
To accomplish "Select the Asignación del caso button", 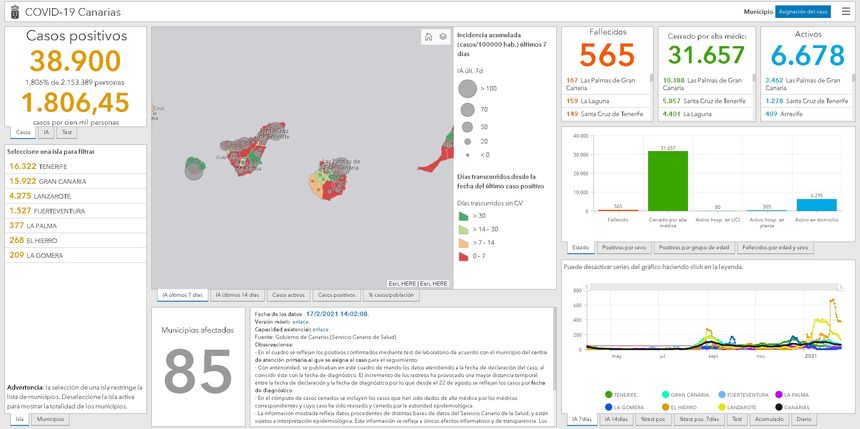I will (x=803, y=11).
